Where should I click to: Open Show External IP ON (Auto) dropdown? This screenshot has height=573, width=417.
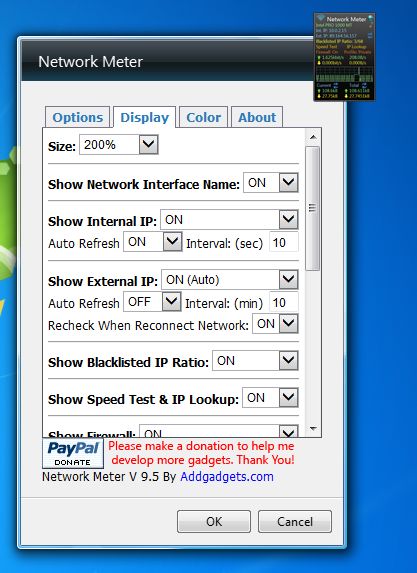(x=230, y=280)
